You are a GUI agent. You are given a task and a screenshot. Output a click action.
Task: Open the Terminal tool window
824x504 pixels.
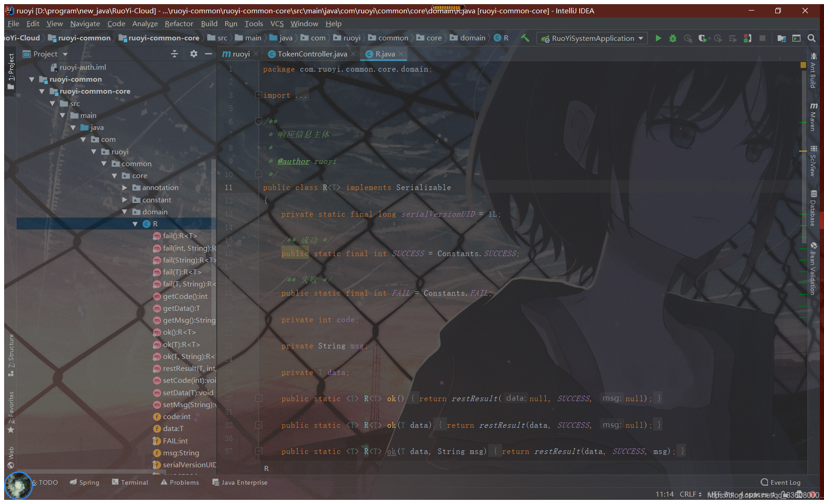click(x=130, y=482)
